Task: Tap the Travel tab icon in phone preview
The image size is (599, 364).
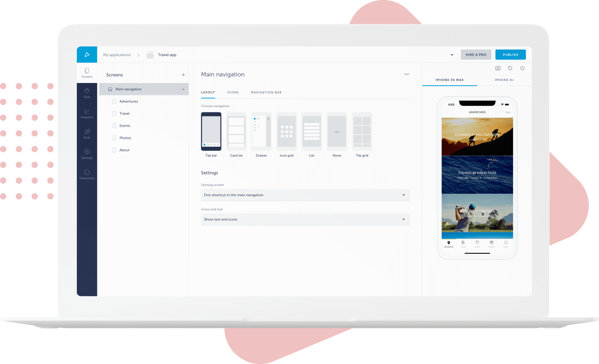Action: (463, 242)
